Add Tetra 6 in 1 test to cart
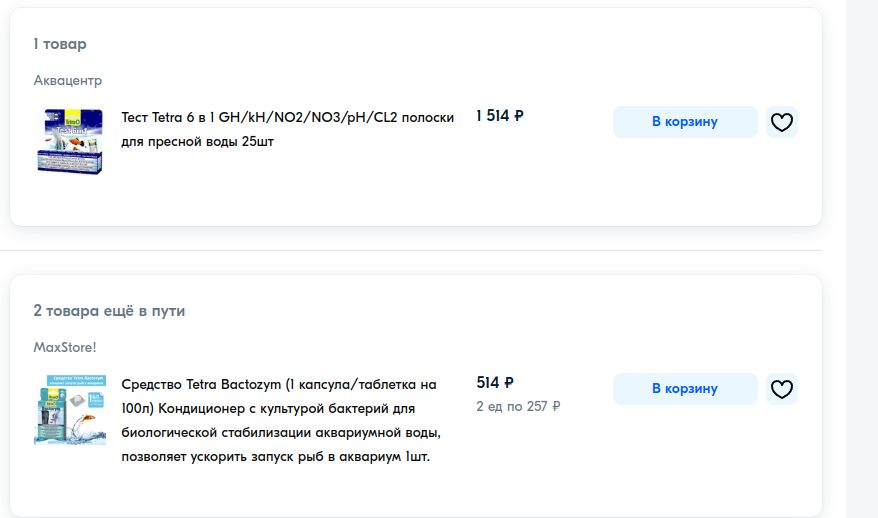 point(685,122)
